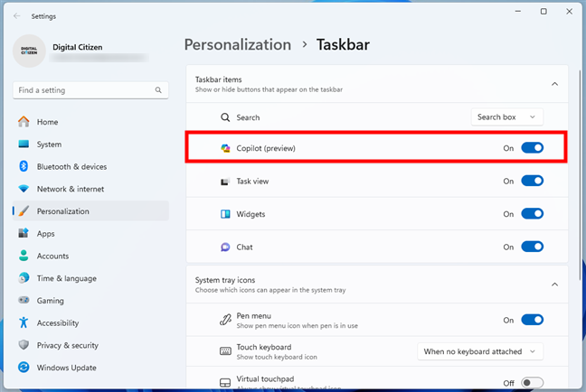The width and height of the screenshot is (586, 392).
Task: Switch off the Chat toggle
Action: pos(532,247)
